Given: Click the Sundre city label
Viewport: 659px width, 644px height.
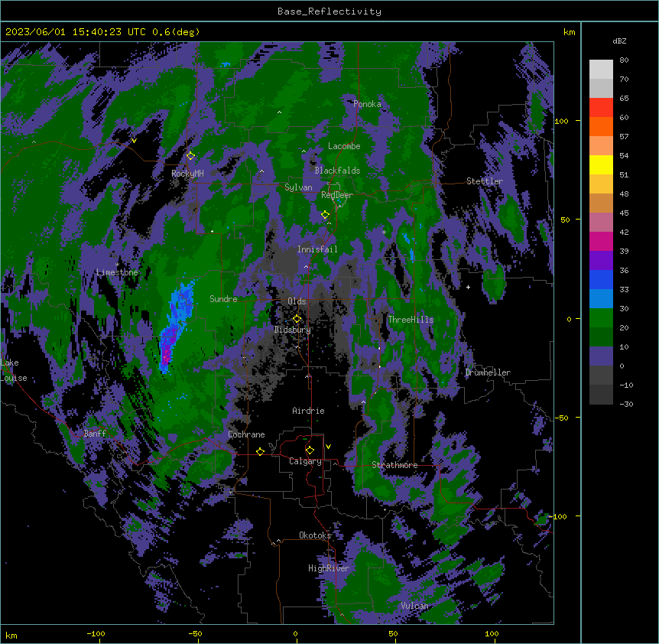Looking at the screenshot, I should 223,299.
